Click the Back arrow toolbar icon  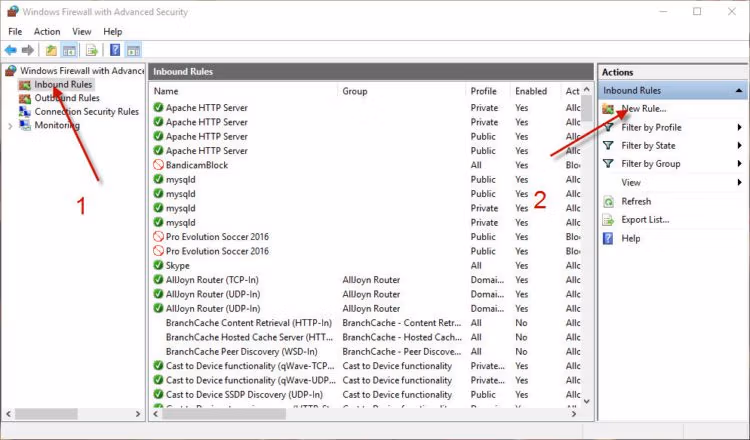click(x=11, y=50)
